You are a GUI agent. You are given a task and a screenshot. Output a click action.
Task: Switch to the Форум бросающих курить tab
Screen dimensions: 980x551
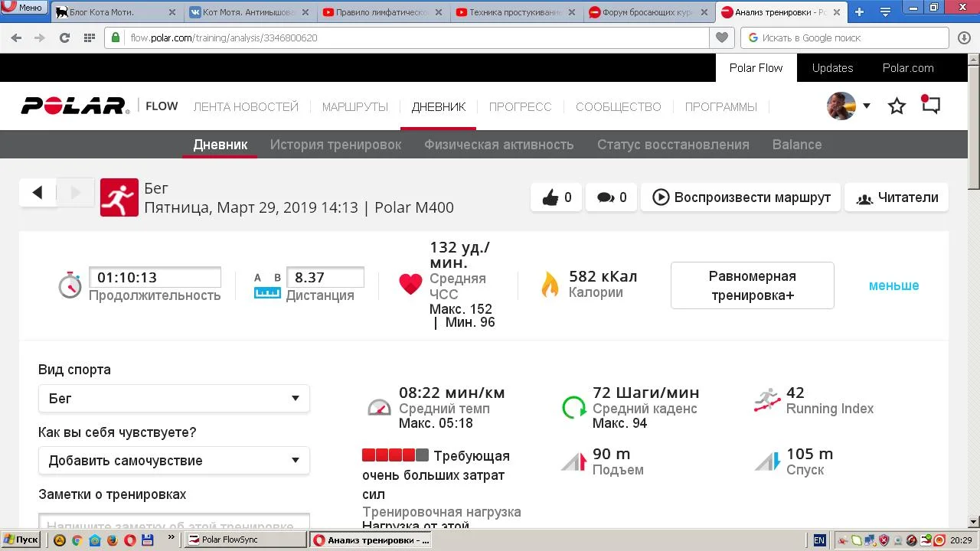click(648, 12)
